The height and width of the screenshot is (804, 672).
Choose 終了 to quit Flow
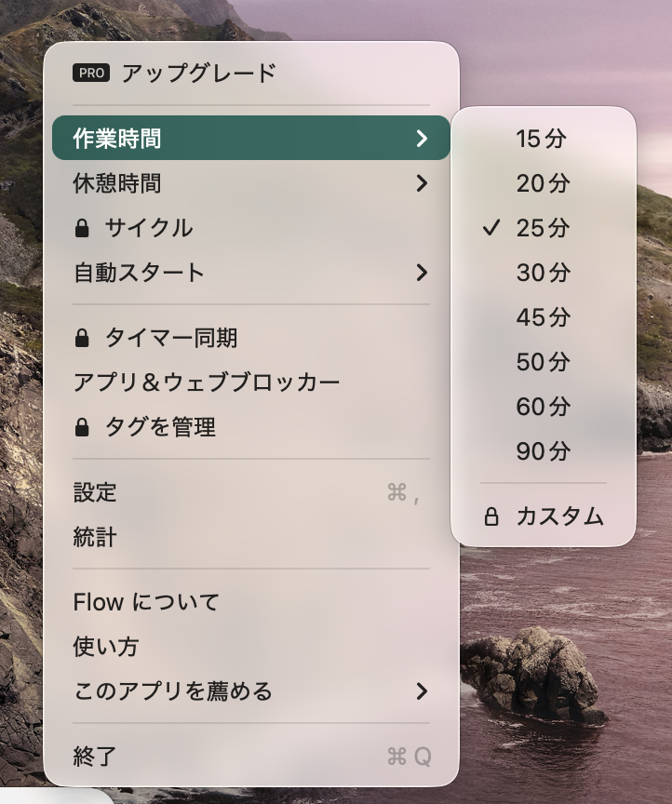click(251, 756)
